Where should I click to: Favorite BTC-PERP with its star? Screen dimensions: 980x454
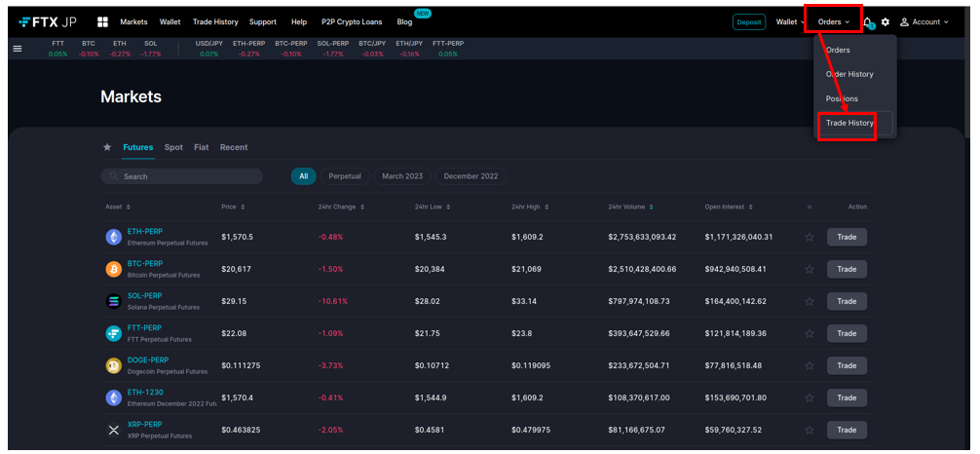point(810,269)
